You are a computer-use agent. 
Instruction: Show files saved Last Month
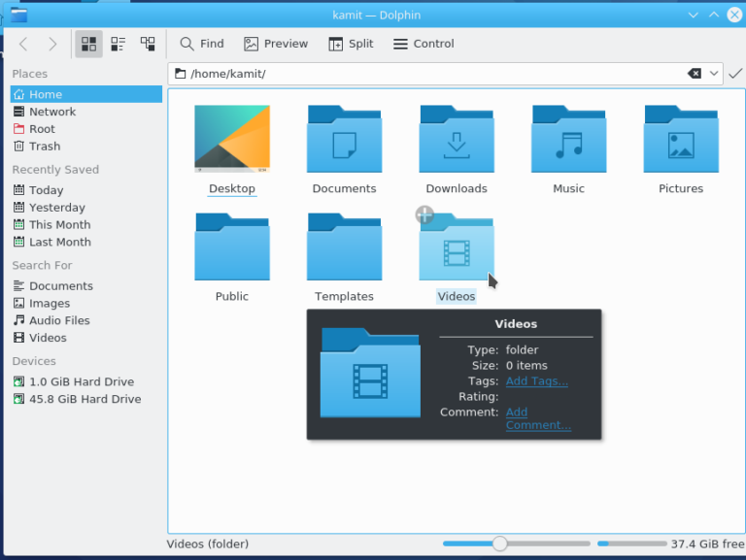[86, 242]
